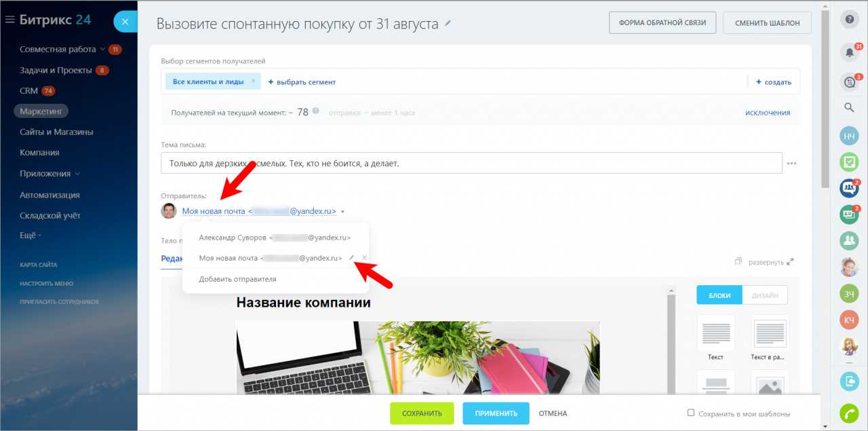Expand the sender dropdown arrow
This screenshot has width=868, height=431.
pyautogui.click(x=342, y=212)
